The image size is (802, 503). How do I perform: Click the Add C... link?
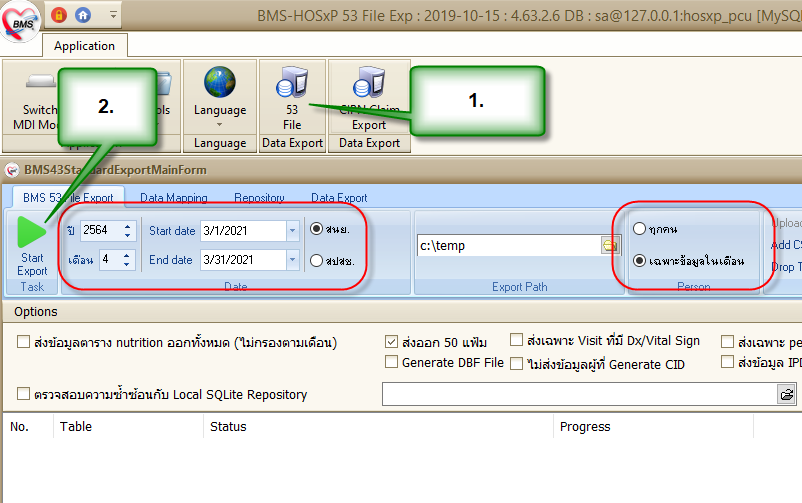pos(786,245)
